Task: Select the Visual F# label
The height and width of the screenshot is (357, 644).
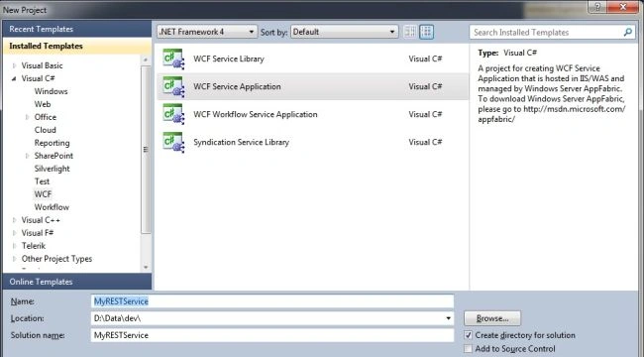Action: 38,233
